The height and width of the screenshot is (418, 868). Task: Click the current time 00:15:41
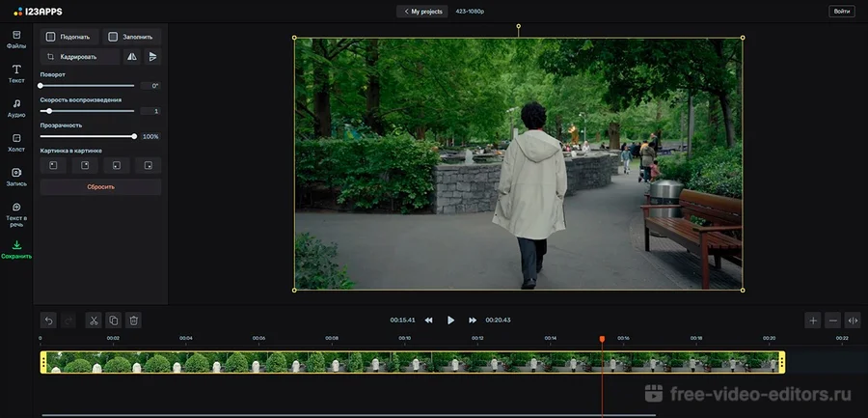pyautogui.click(x=402, y=320)
